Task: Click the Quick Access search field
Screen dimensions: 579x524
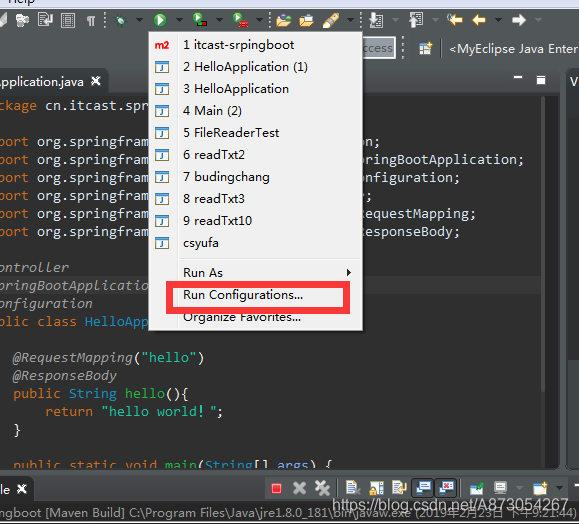Action: [x=379, y=48]
